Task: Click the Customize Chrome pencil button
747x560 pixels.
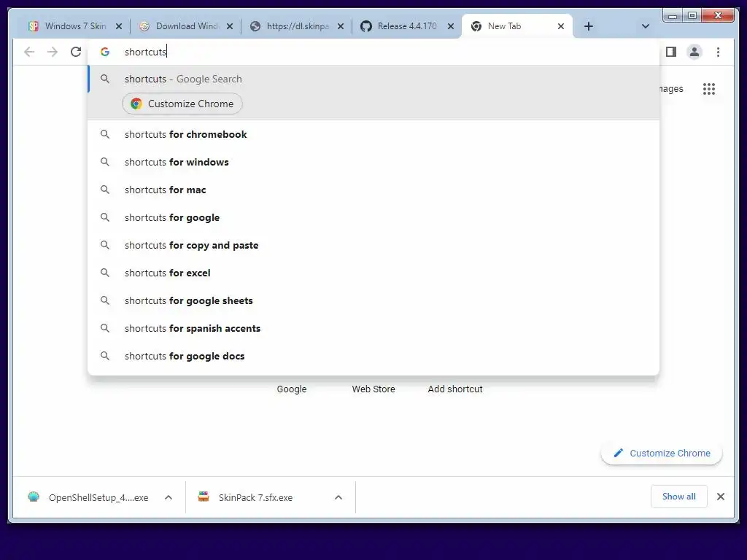Action: coord(662,454)
